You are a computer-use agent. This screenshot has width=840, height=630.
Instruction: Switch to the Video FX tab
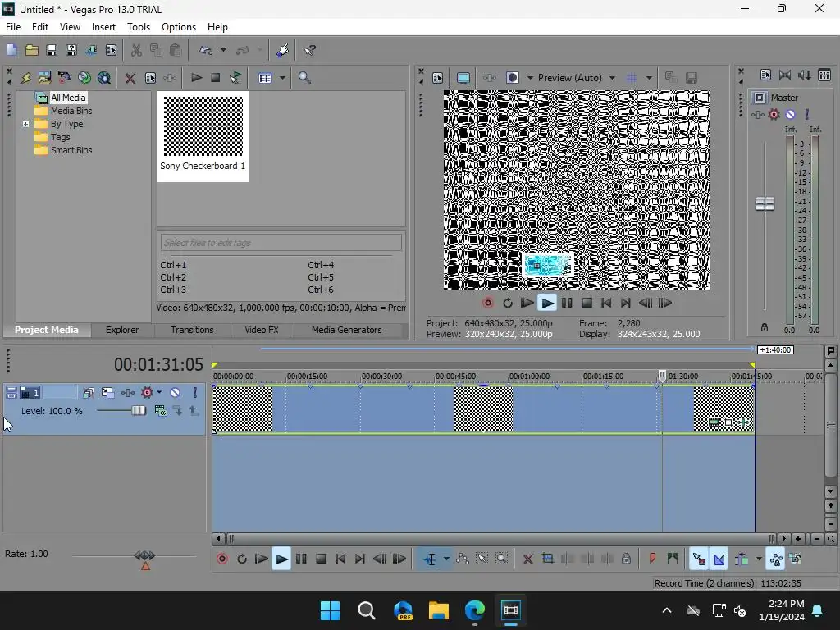click(x=262, y=330)
